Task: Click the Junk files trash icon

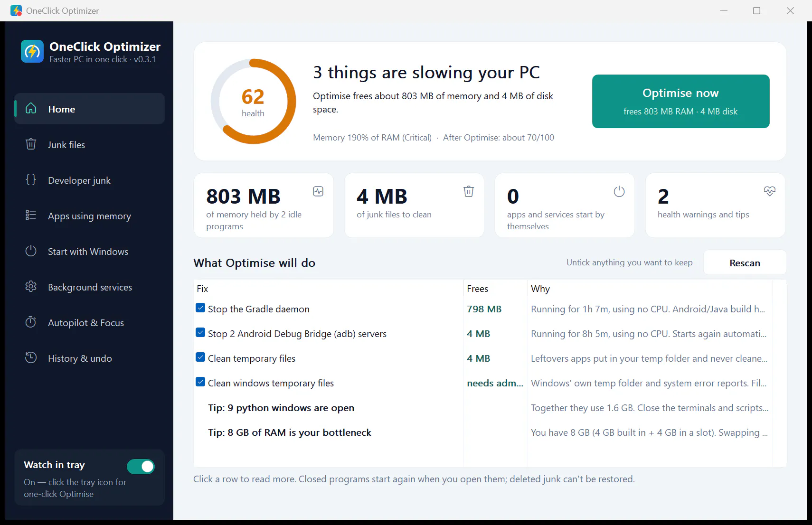Action: pyautogui.click(x=31, y=144)
